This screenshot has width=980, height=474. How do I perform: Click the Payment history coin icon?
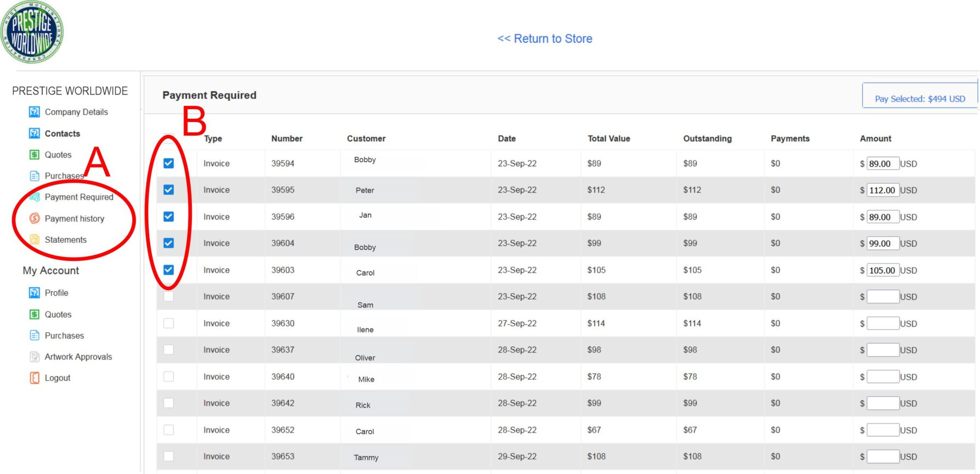coord(34,219)
